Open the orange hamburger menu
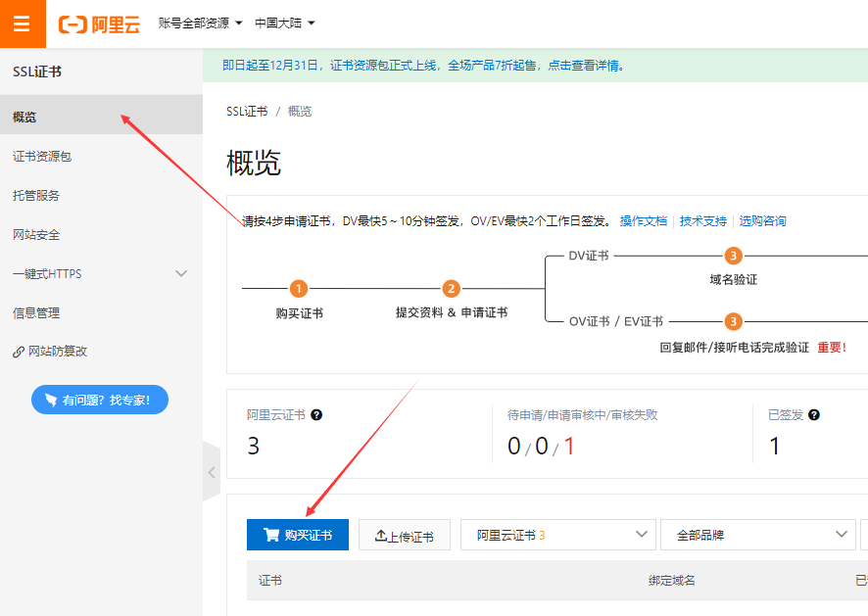868x616 pixels. point(22,24)
